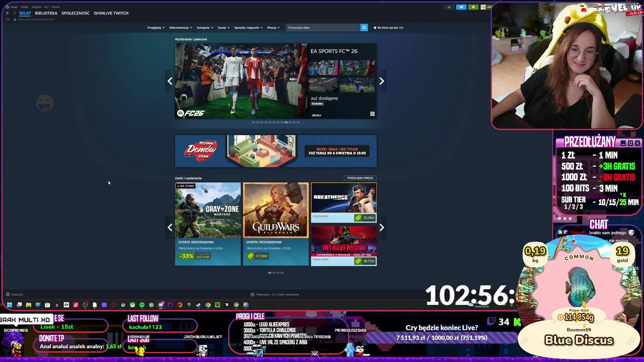Expand the Sposoby rozgrywki dropdown
This screenshot has height=362, width=644.
[x=248, y=28]
